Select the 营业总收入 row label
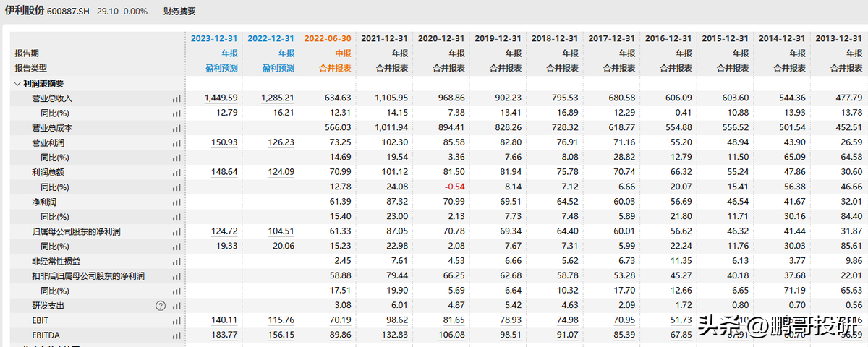Viewport: 868px width, 347px height. [x=52, y=98]
